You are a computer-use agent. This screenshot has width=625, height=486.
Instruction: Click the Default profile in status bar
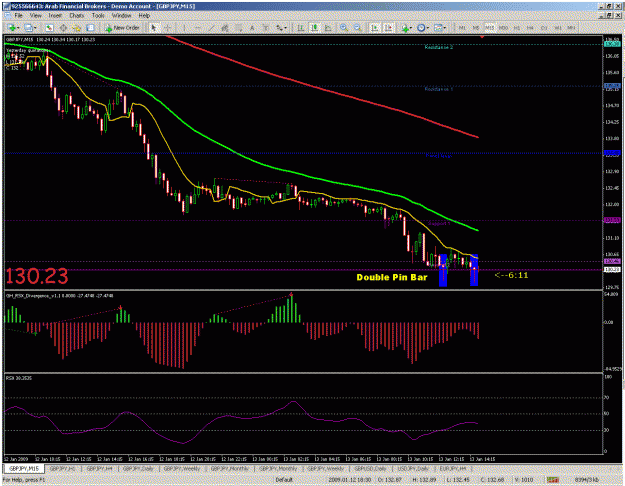click(x=284, y=480)
